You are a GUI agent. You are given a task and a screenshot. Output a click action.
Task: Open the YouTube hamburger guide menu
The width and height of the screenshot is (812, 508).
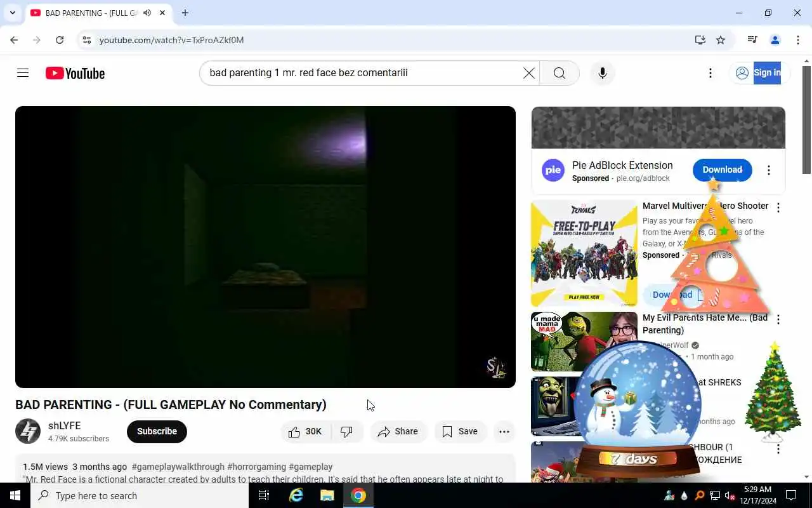[23, 73]
